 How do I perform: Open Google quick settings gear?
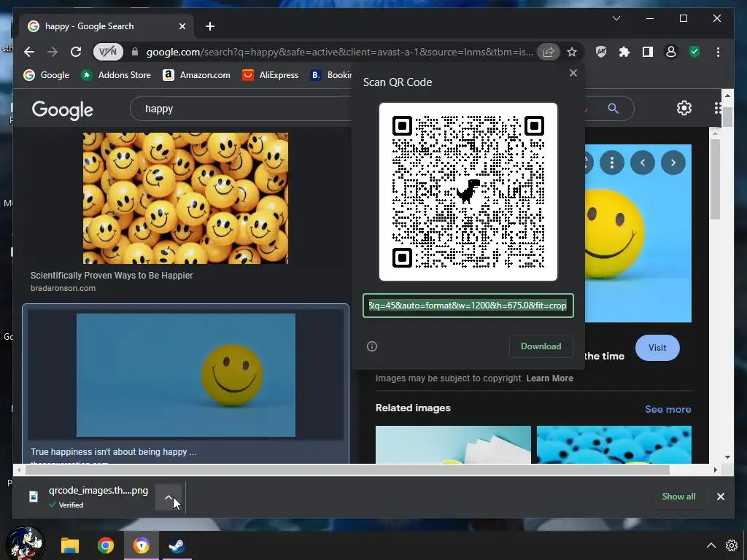coord(684,108)
